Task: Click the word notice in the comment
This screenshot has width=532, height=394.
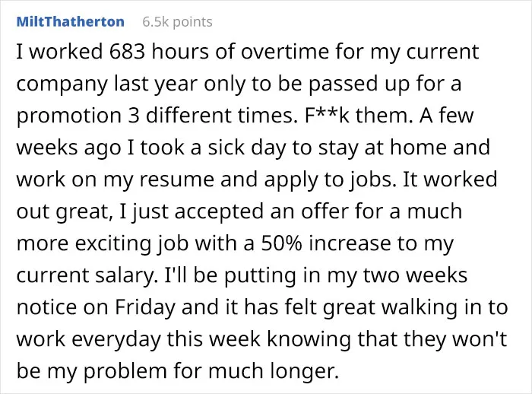Action: coord(47,307)
